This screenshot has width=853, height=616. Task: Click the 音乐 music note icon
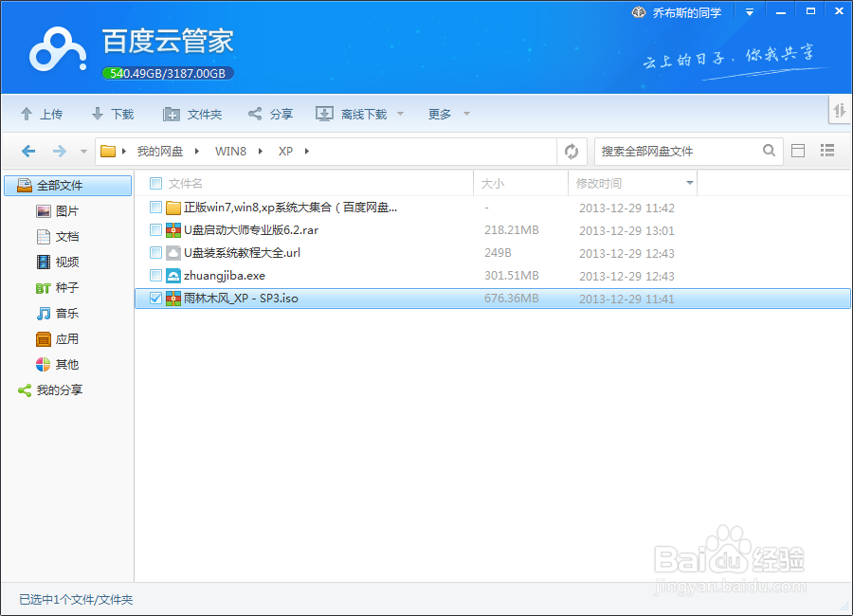pos(44,314)
